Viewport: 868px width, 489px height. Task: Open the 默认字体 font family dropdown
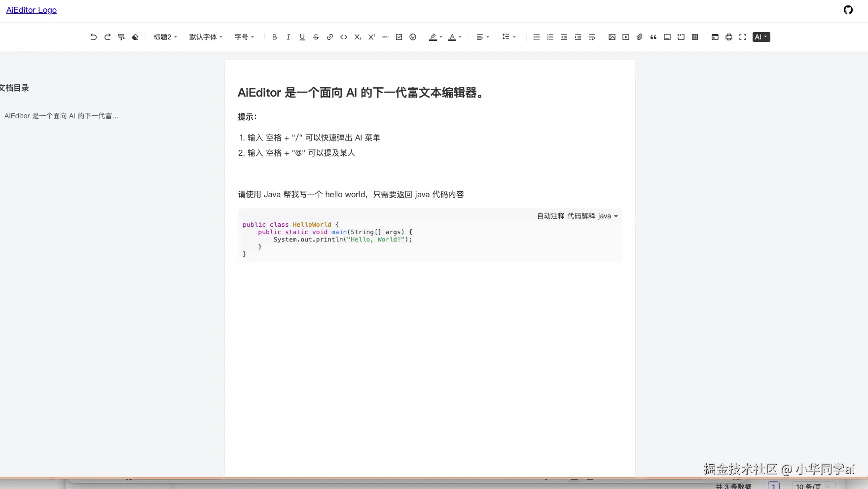click(x=206, y=37)
